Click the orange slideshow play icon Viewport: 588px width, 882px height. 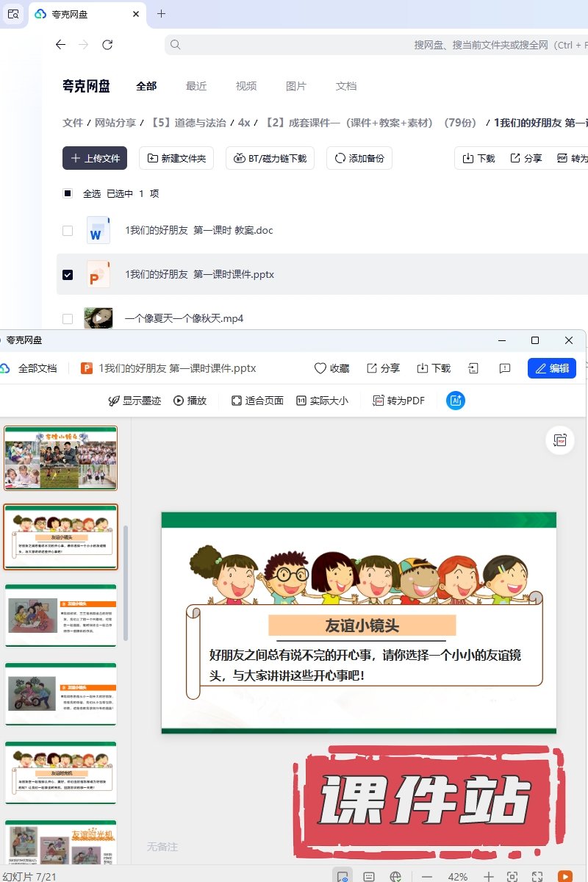(564, 876)
